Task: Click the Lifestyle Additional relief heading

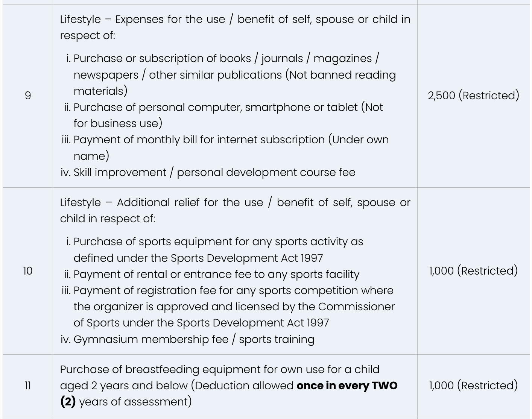Action: point(235,210)
